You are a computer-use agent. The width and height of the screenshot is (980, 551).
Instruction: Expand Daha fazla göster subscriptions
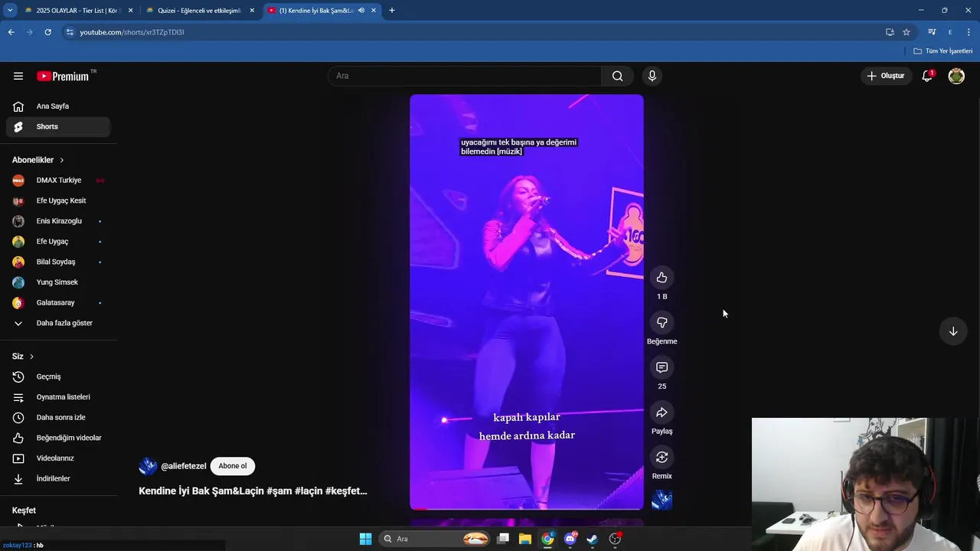58,323
